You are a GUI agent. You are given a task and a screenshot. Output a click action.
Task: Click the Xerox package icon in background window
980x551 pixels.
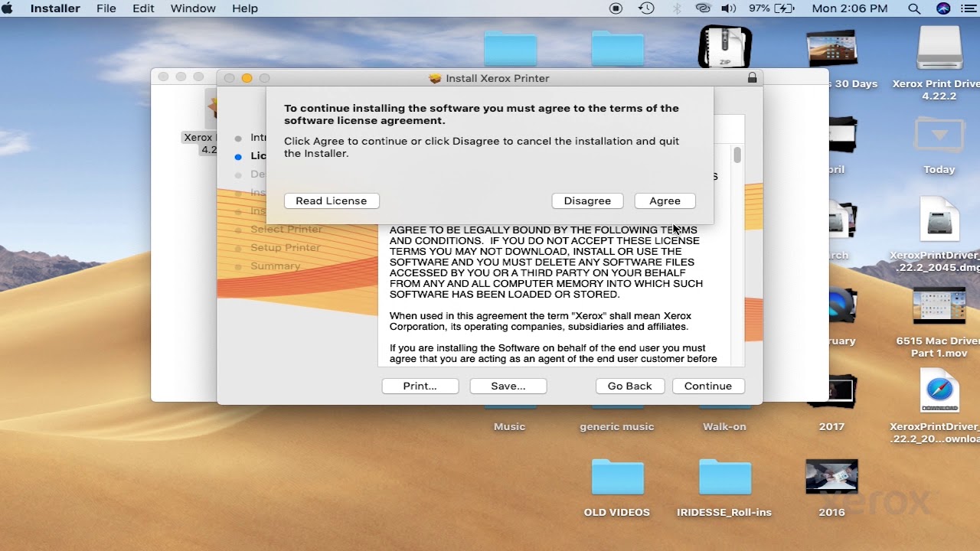tap(211, 109)
